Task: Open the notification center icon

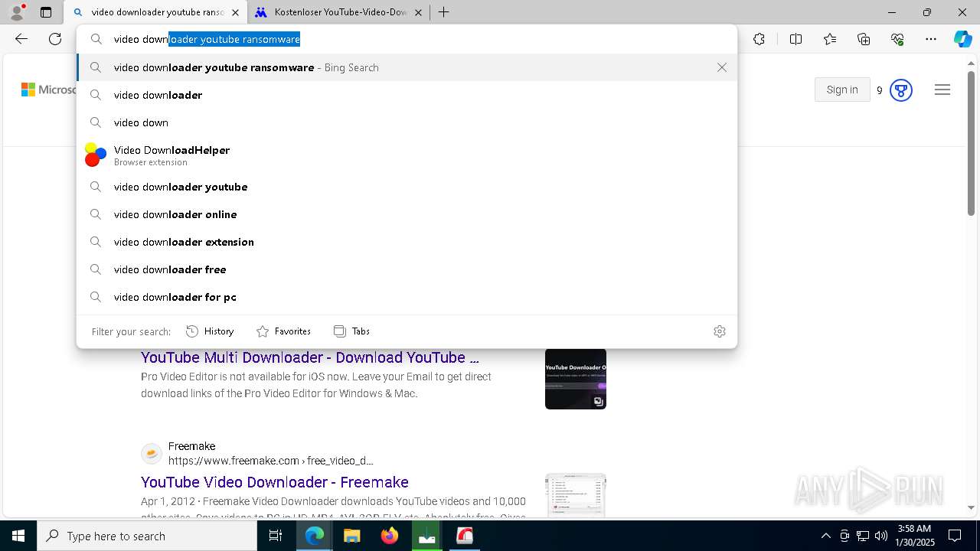Action: pos(955,536)
